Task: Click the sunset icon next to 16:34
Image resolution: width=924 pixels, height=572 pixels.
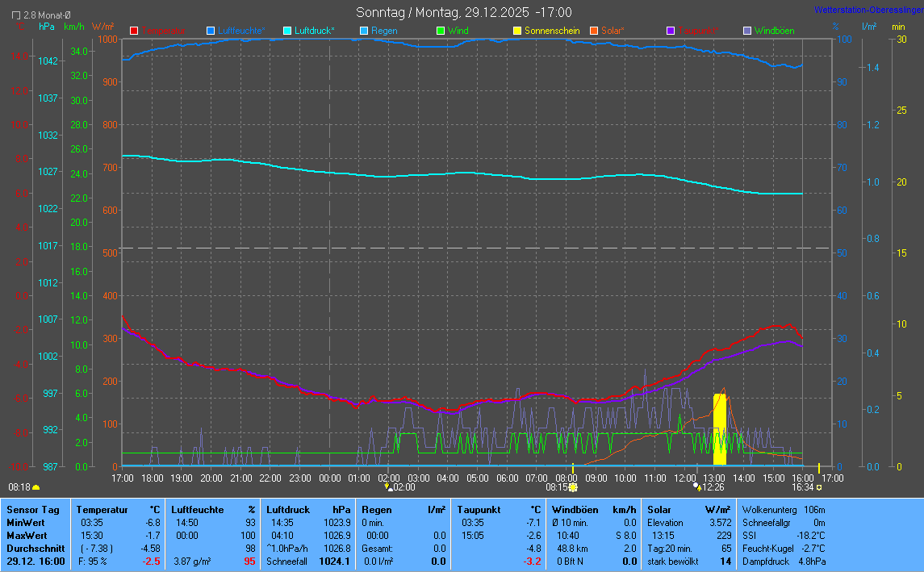Action: 819,487
